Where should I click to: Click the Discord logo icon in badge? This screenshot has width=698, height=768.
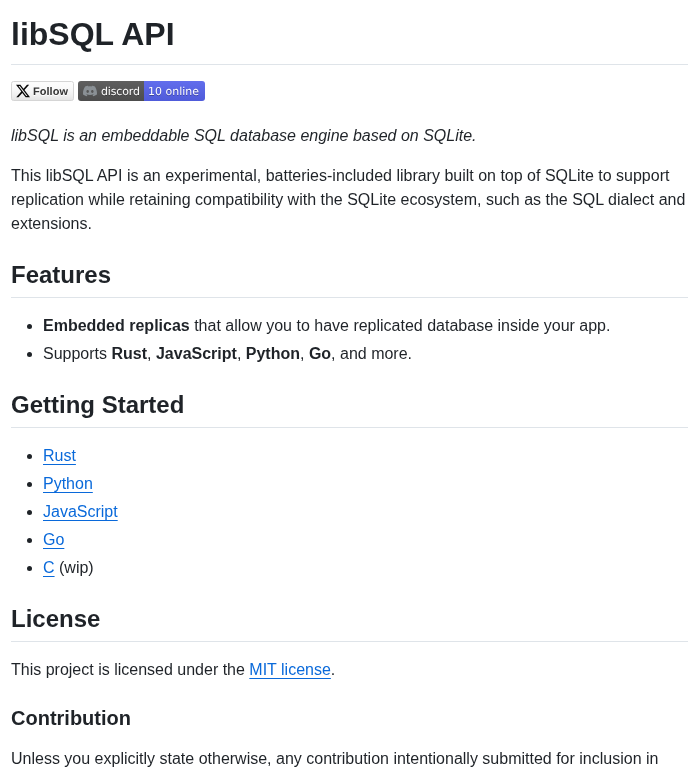pos(90,91)
